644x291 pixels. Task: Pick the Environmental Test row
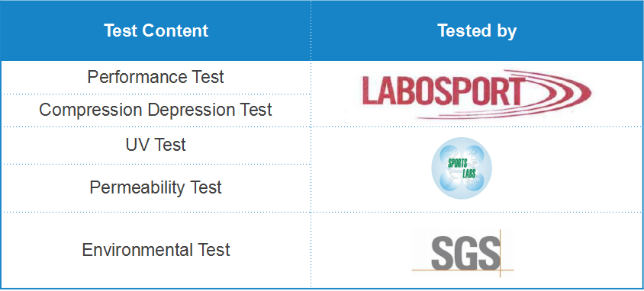click(x=156, y=250)
